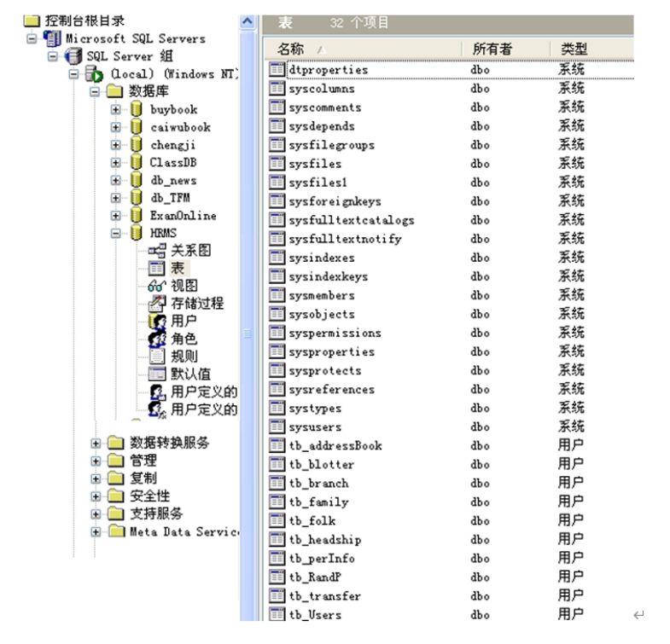The width and height of the screenshot is (670, 644).
Task: Select the sysprotects table row
Action: coord(452,370)
